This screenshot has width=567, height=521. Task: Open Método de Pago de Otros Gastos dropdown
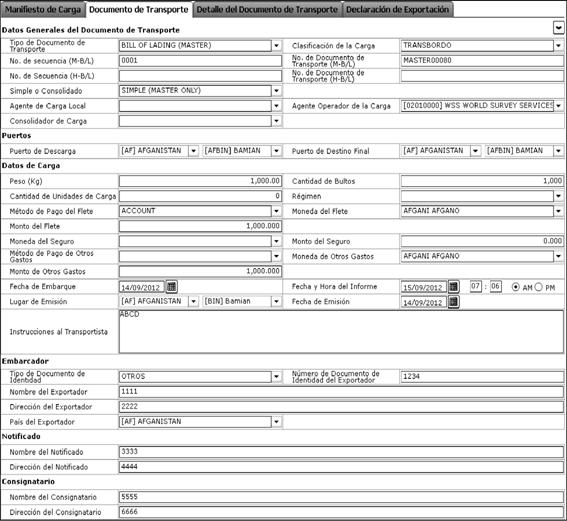point(276,256)
